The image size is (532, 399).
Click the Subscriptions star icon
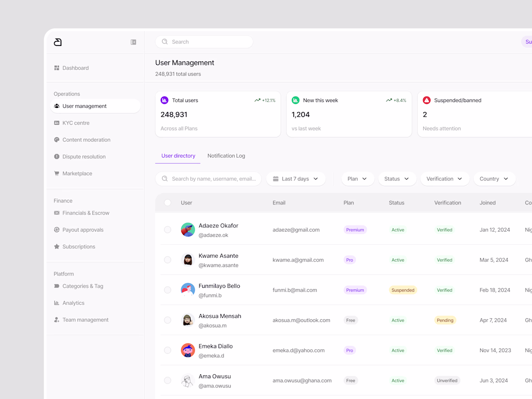point(57,247)
